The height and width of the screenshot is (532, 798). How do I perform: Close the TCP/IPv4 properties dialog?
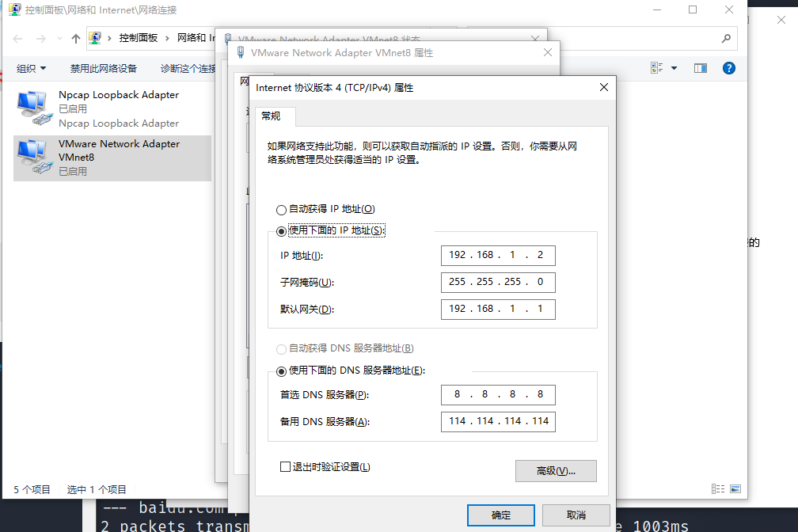coord(603,87)
